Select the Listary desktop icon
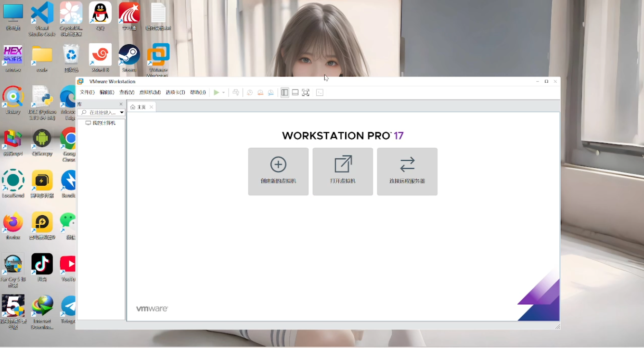Image resolution: width=644 pixels, height=348 pixels. (x=13, y=100)
